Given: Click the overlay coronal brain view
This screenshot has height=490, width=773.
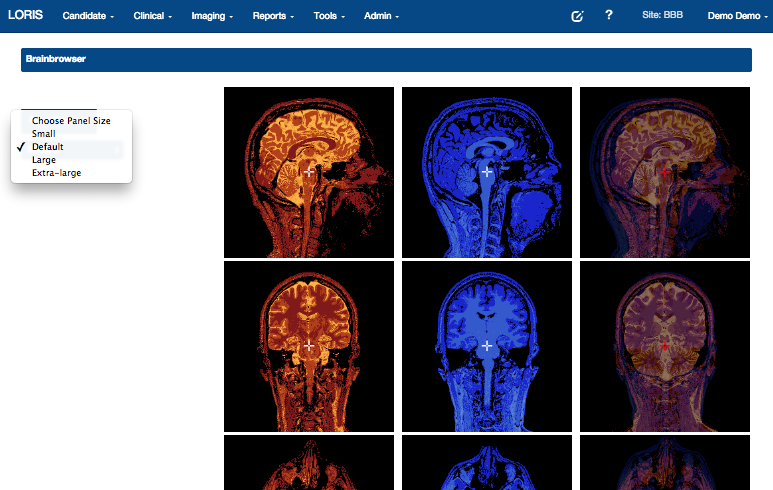Looking at the screenshot, I should 664,346.
